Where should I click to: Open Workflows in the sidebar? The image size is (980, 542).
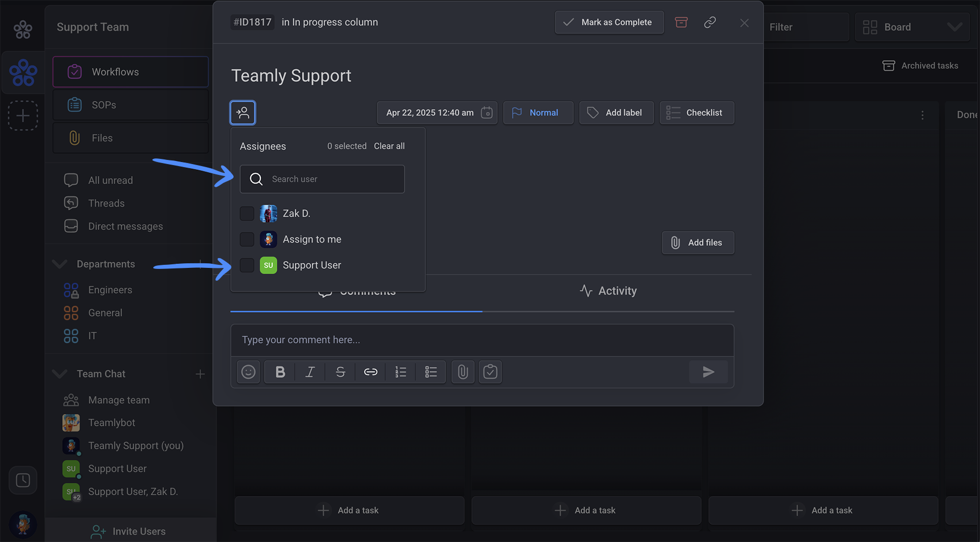(131, 72)
